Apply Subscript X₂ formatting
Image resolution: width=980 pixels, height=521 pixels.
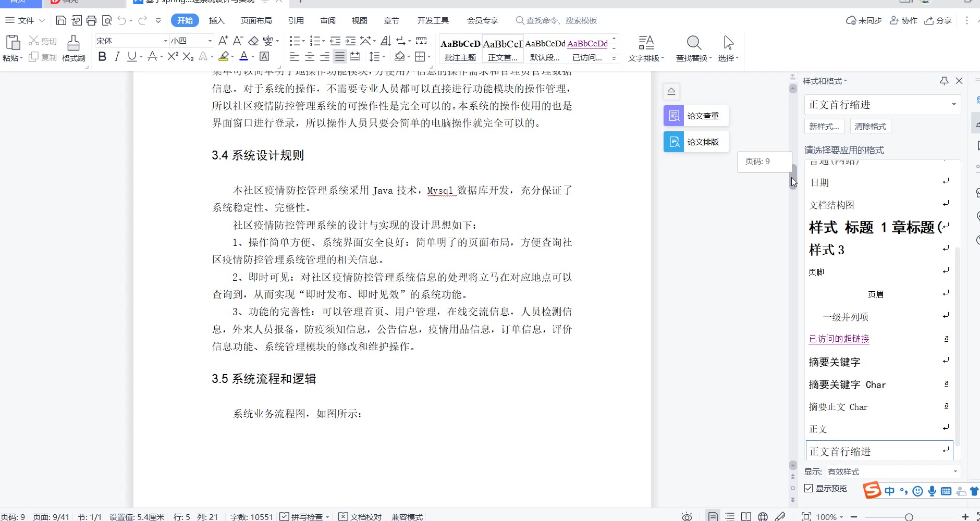click(188, 56)
